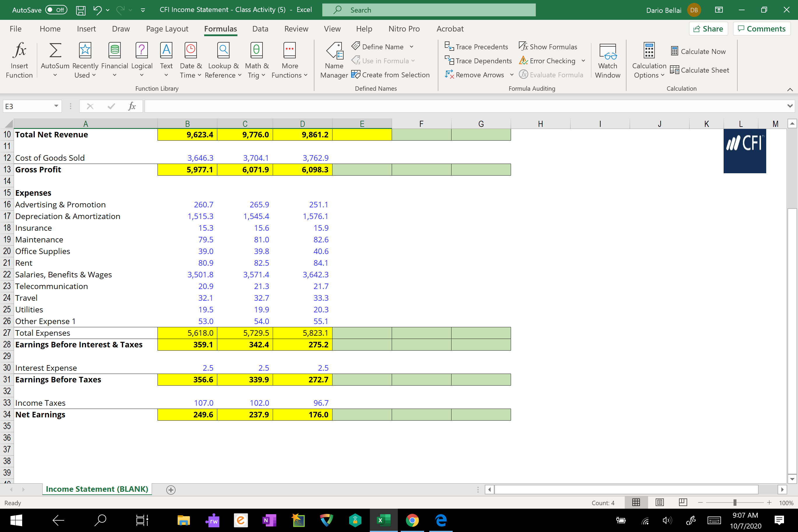798x532 pixels.
Task: Click Calculate Sheet
Action: coord(700,70)
